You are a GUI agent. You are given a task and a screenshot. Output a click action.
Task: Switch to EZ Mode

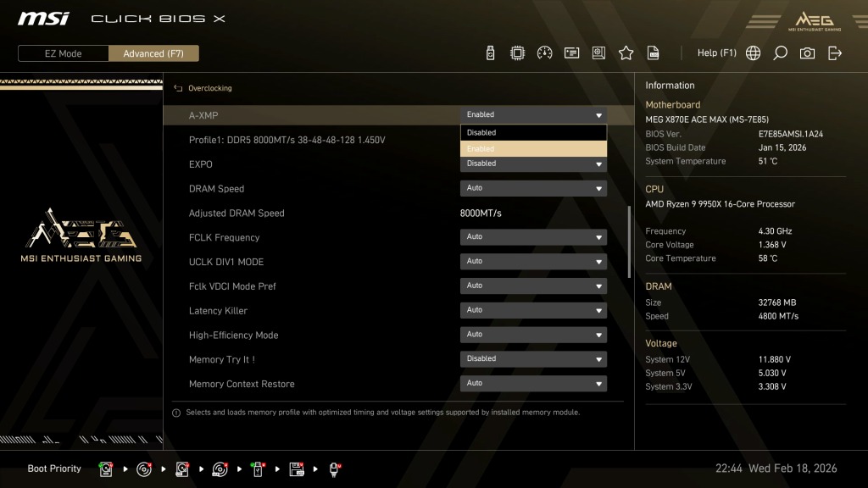click(x=63, y=53)
